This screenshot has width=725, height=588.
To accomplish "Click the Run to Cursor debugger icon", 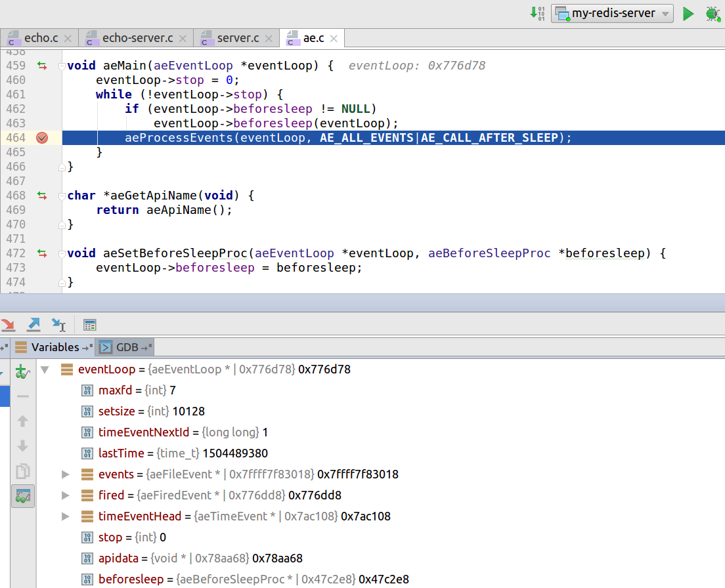I will point(58,325).
